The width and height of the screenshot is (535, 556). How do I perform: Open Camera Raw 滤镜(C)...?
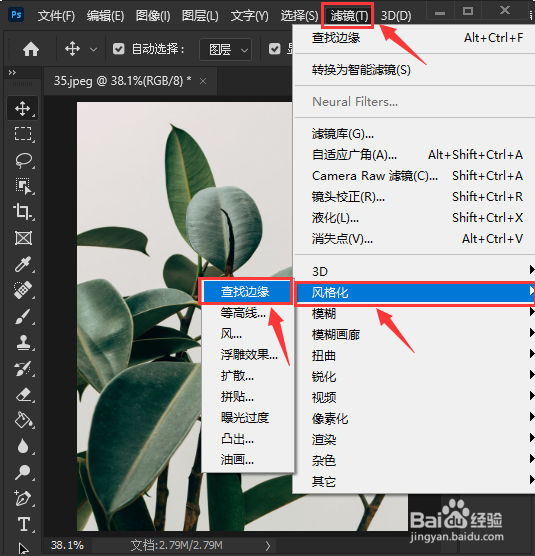click(413, 176)
